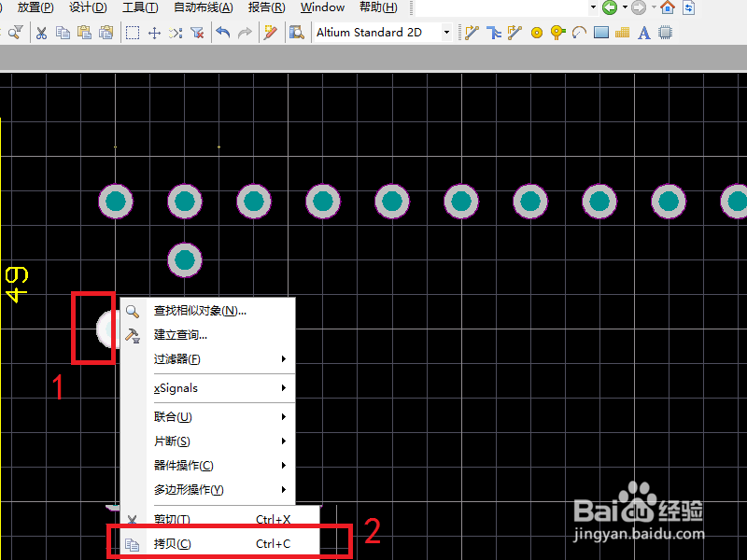Click the Undo arrow in the toolbar

click(x=222, y=32)
